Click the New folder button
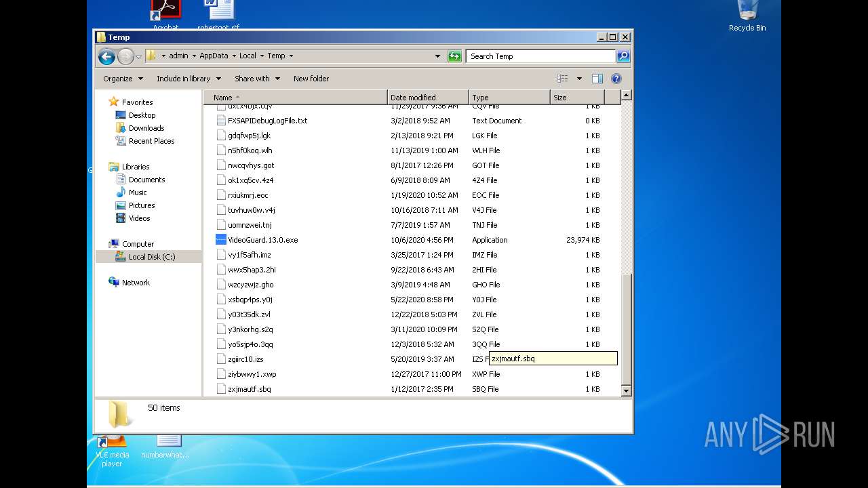The image size is (868, 488). pos(311,79)
